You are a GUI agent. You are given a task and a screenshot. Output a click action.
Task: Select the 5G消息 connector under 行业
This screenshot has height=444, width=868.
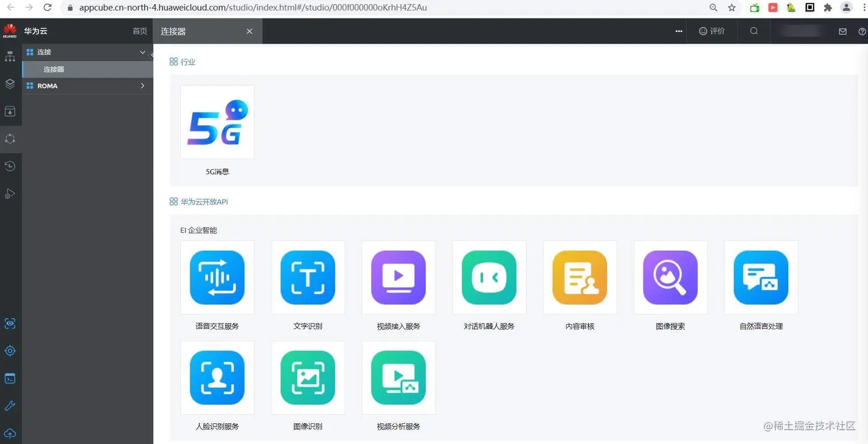(x=217, y=122)
